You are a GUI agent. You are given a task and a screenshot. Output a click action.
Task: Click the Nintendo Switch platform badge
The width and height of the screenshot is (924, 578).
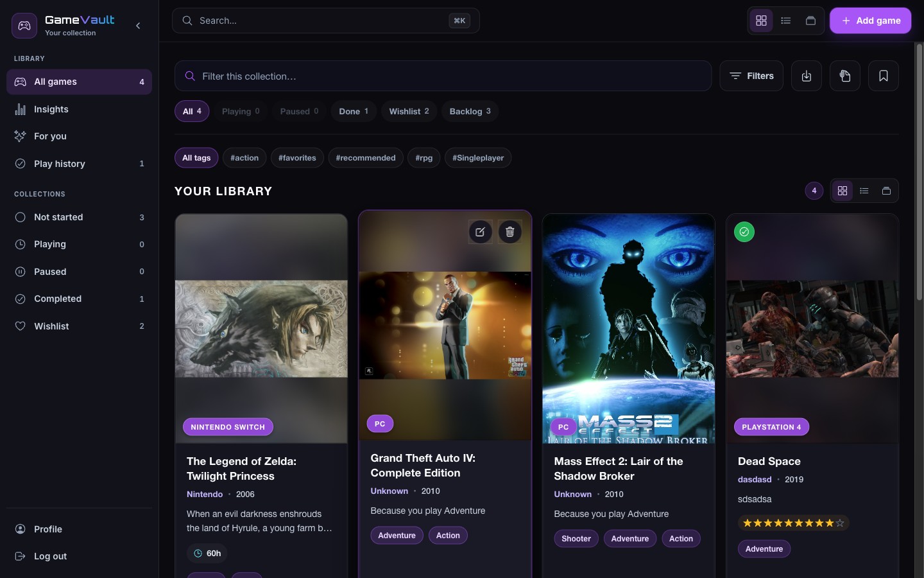[228, 427]
